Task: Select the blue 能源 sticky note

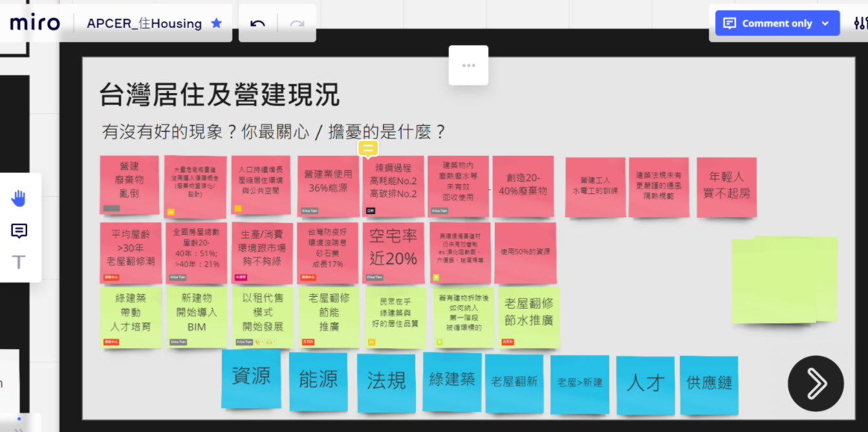Action: pos(318,381)
